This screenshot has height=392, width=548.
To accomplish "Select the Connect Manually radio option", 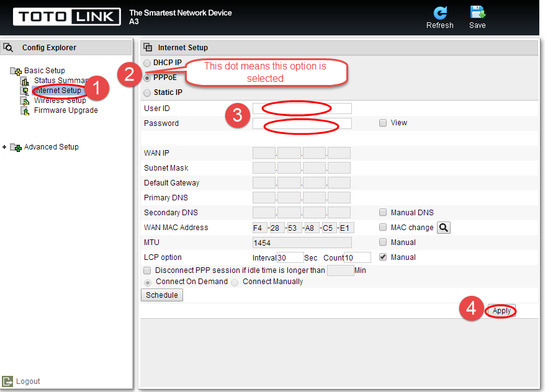I will tap(235, 282).
